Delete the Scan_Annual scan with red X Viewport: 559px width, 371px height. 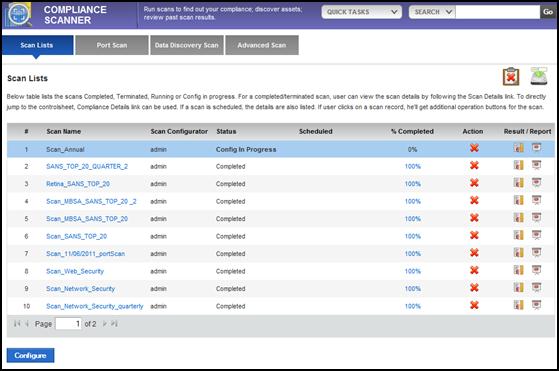tap(474, 148)
